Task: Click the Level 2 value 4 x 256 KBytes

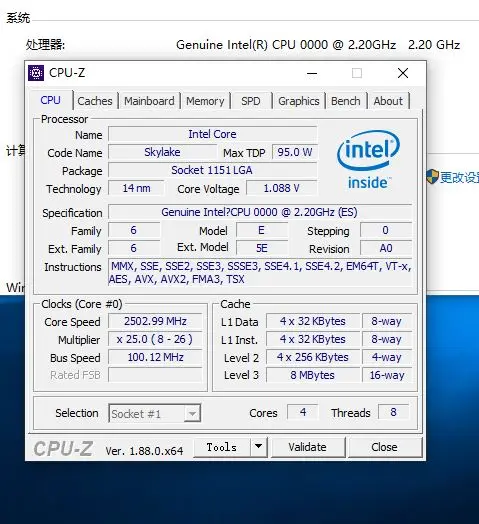Action: coord(313,358)
